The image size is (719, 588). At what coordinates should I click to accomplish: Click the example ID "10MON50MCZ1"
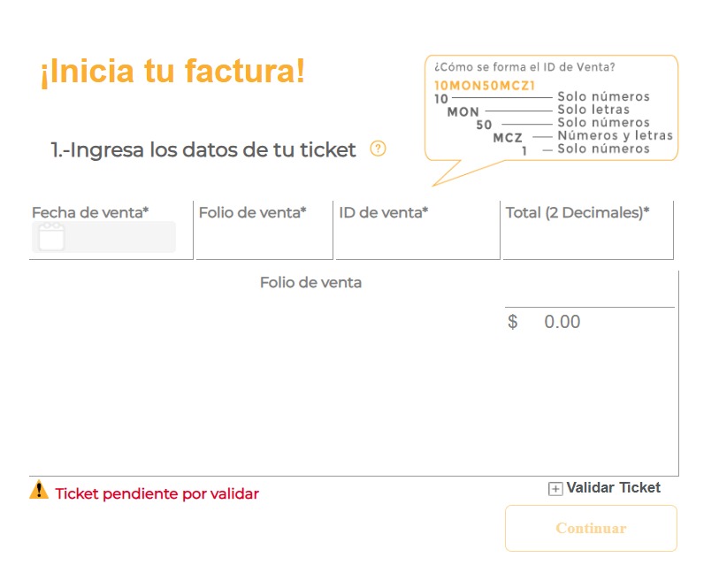click(x=485, y=86)
